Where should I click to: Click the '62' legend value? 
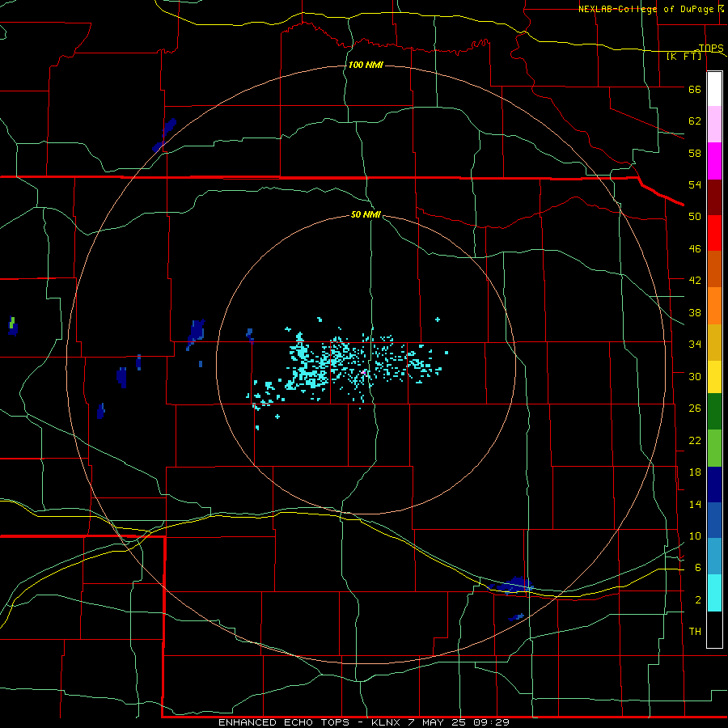point(695,121)
